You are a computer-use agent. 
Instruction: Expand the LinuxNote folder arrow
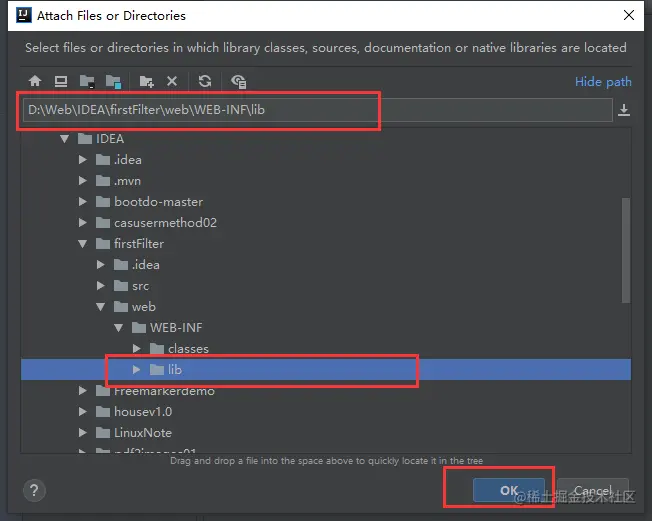point(82,432)
